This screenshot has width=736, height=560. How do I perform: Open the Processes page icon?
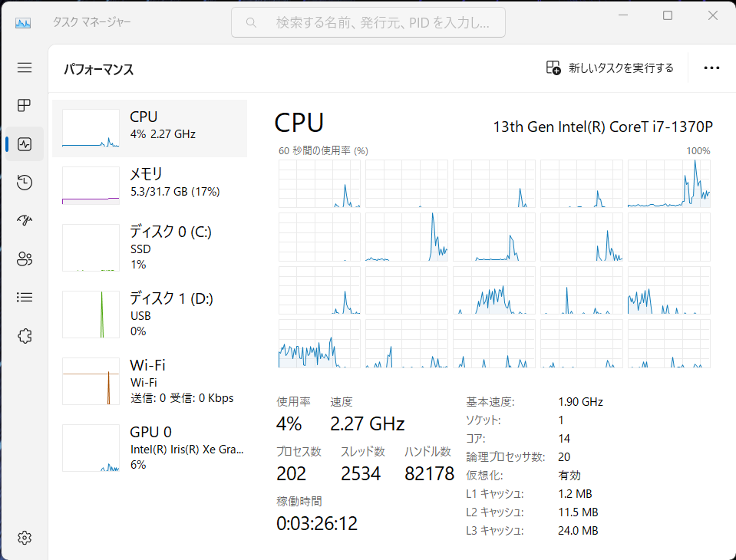coord(25,105)
